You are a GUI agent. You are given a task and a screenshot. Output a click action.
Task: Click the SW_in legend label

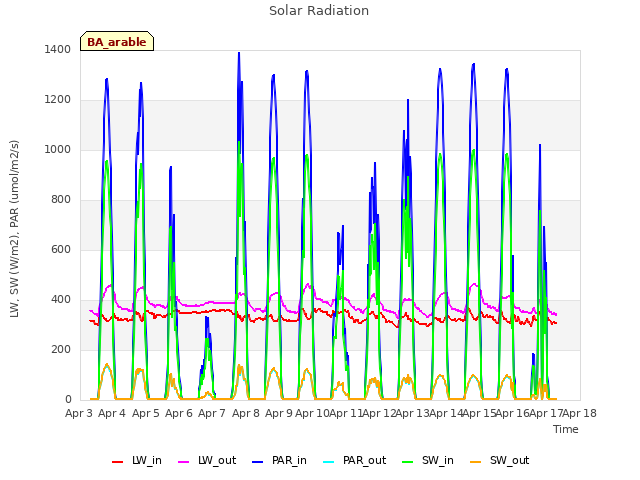pyautogui.click(x=438, y=461)
